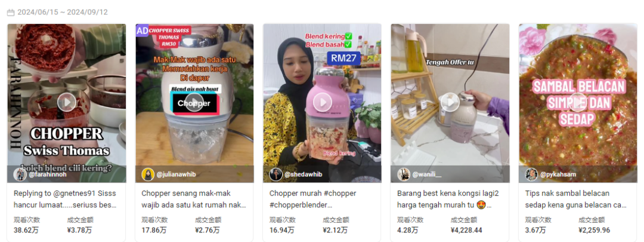Play the farahinnoh Chopper Swiss Thomas video
Screen dimensions: 644x242
coord(67,103)
